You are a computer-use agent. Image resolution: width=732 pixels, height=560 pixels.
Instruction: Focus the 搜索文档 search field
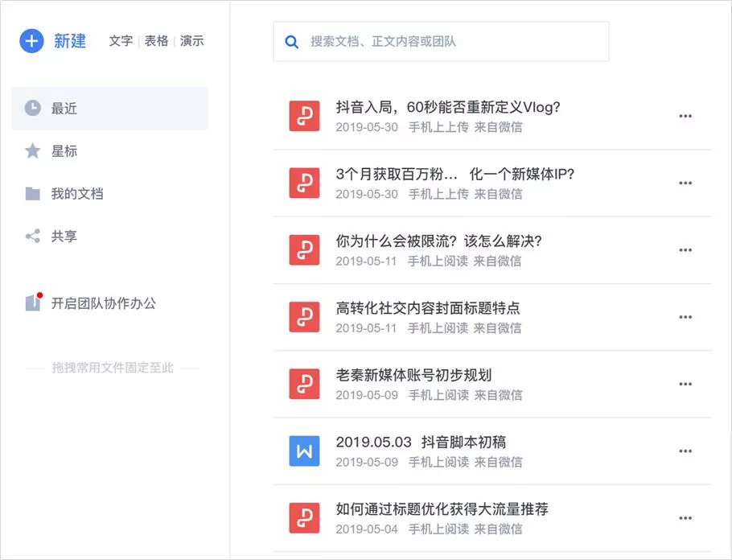point(441,42)
